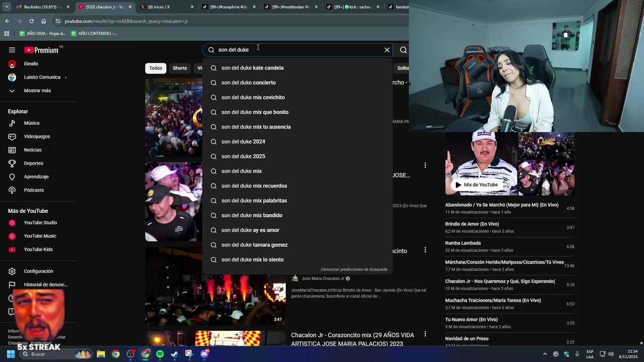Open the three-dot menu of the Brindis de Amor result
Viewport: 644px width, 362px height.
(425, 250)
